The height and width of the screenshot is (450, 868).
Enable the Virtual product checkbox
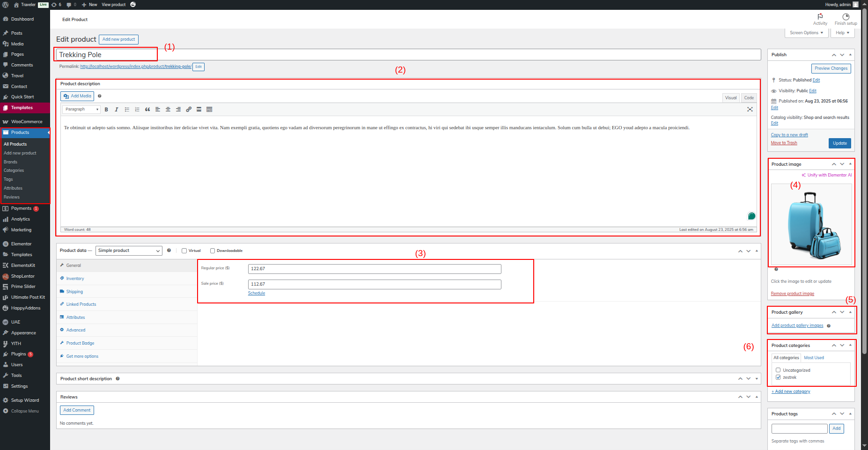click(x=184, y=251)
